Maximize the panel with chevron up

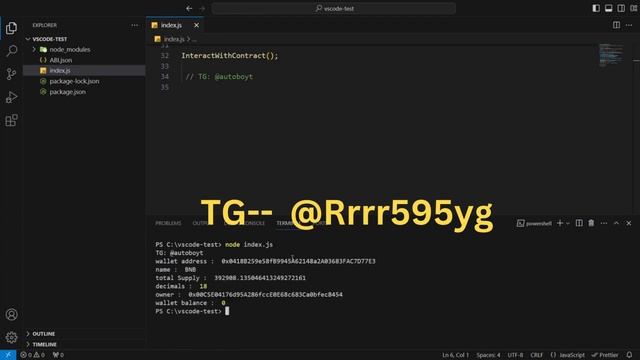[x=616, y=223]
